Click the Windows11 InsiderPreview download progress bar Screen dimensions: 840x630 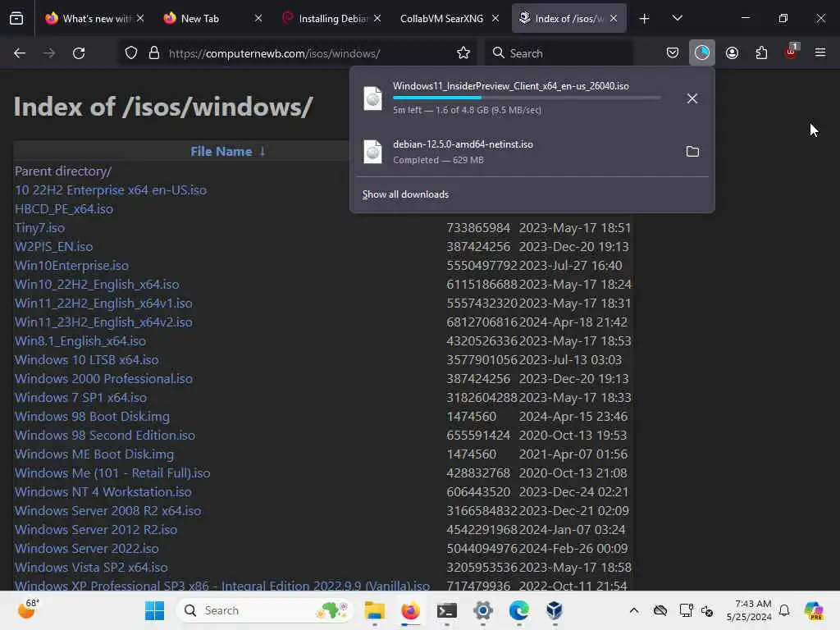click(x=527, y=98)
